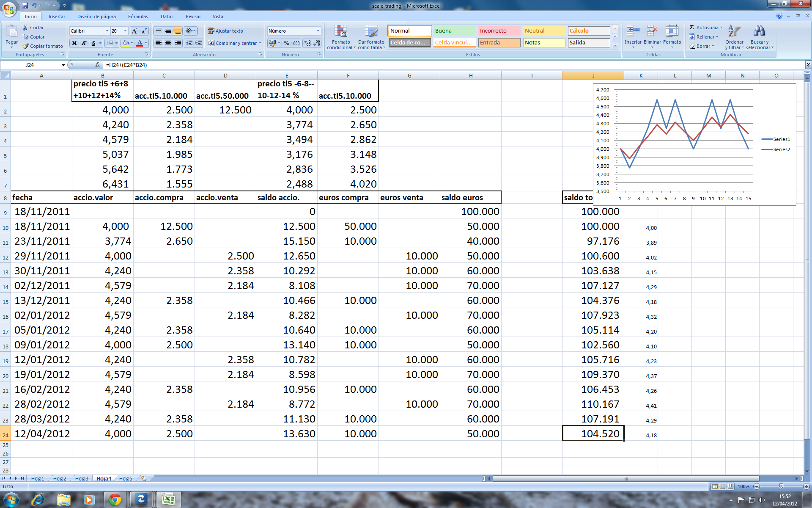
Task: Click the percent style icon
Action: click(286, 43)
